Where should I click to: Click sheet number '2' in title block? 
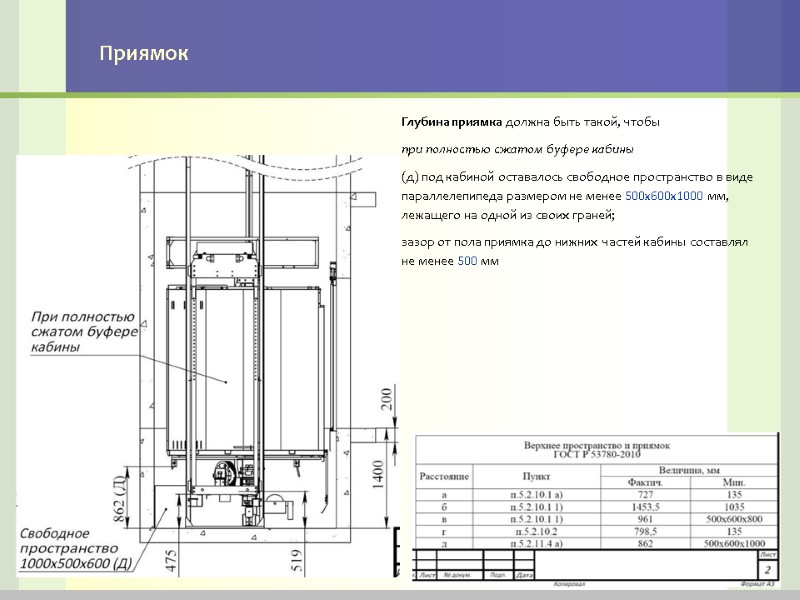767,569
